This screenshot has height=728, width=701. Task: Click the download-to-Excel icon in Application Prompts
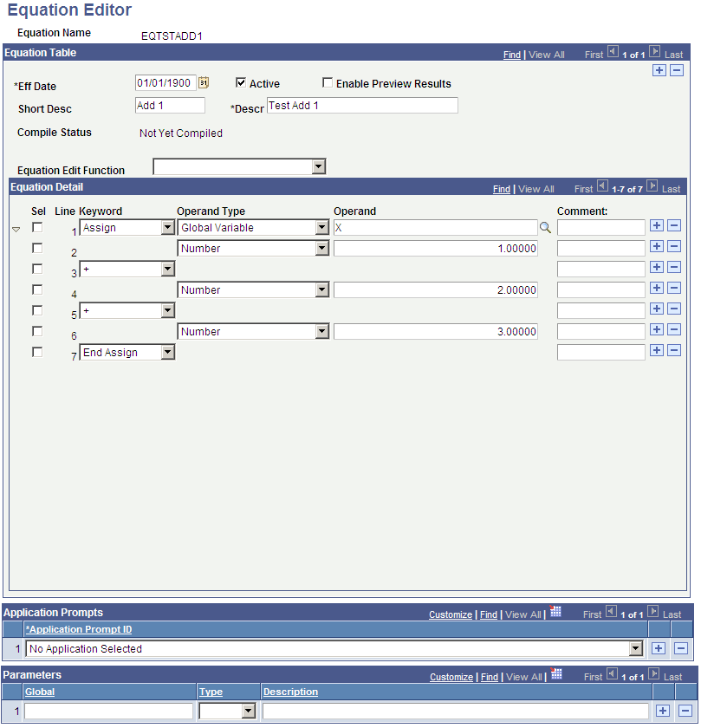[x=555, y=614]
